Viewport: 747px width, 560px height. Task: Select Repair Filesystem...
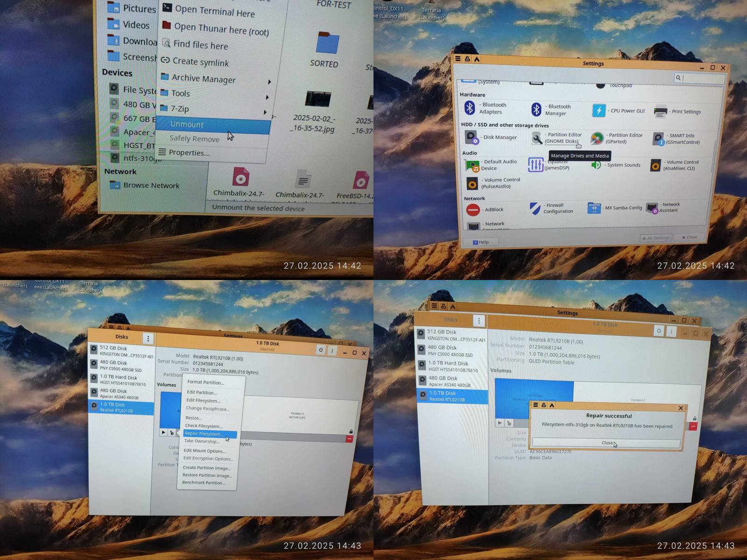[x=210, y=434]
